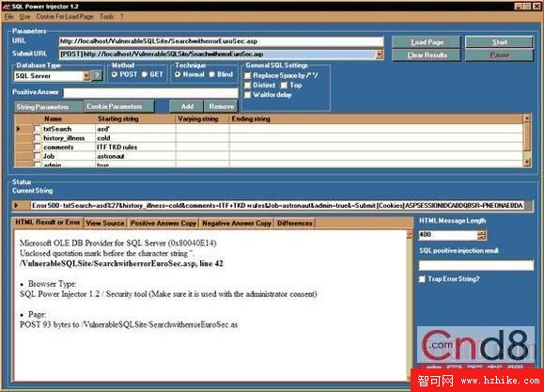Click the Add parameter button

[x=187, y=106]
